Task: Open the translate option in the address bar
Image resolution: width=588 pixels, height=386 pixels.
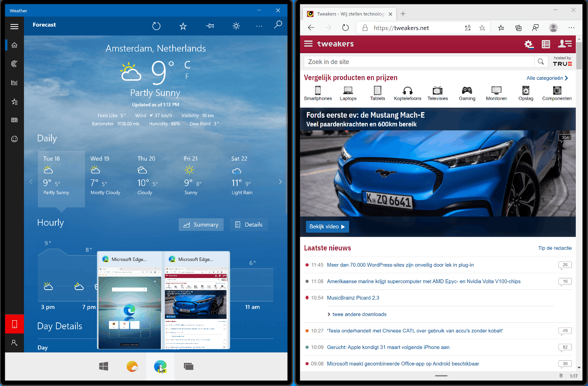Action: [x=468, y=27]
